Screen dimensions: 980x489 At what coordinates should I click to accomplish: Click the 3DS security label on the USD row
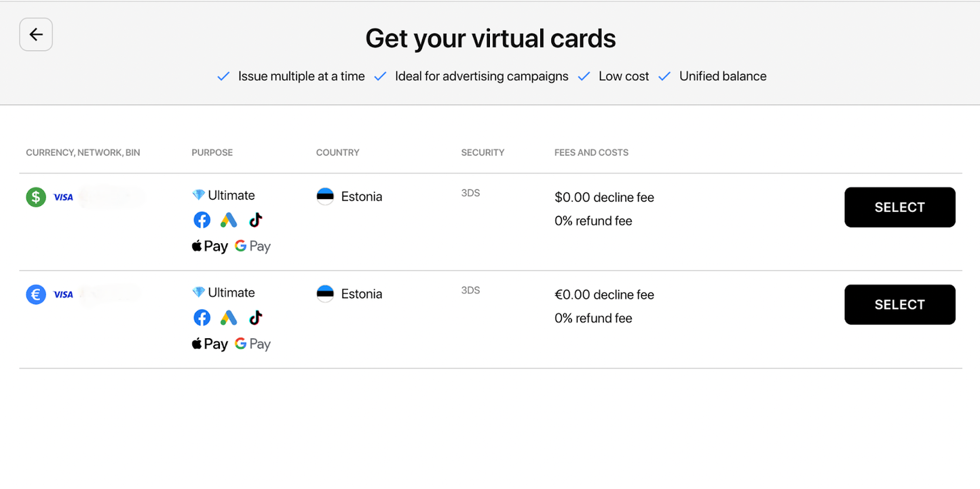[470, 193]
